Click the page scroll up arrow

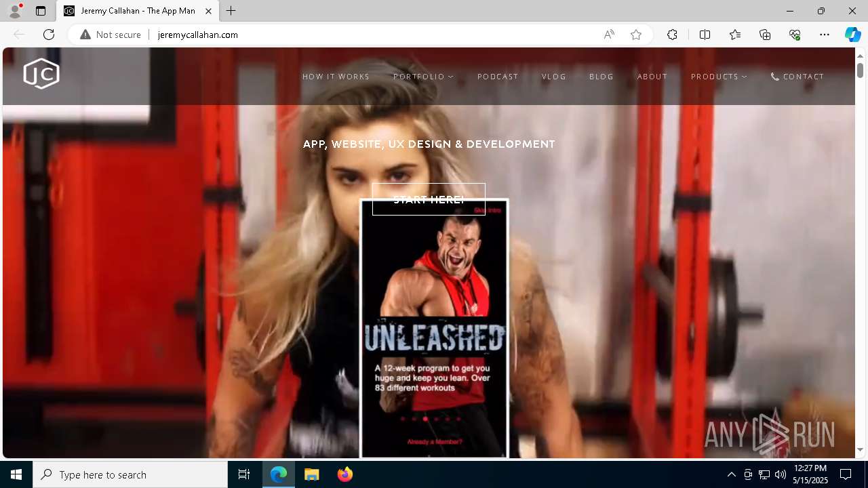pyautogui.click(x=860, y=56)
